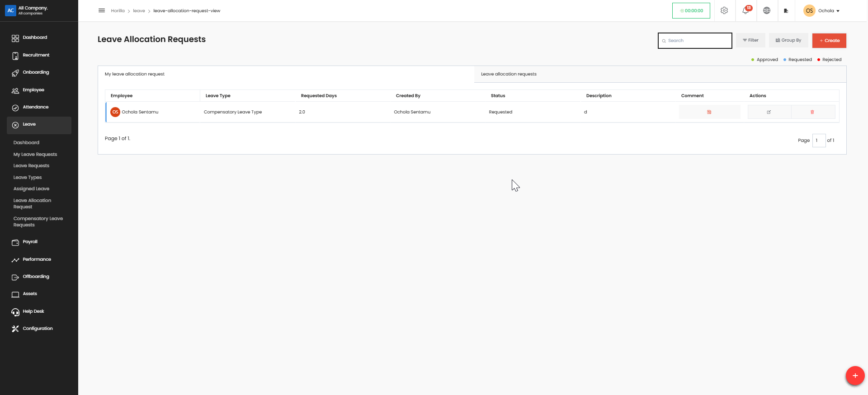This screenshot has height=395, width=868.
Task: Go to Leave Requests submenu item
Action: click(x=31, y=166)
